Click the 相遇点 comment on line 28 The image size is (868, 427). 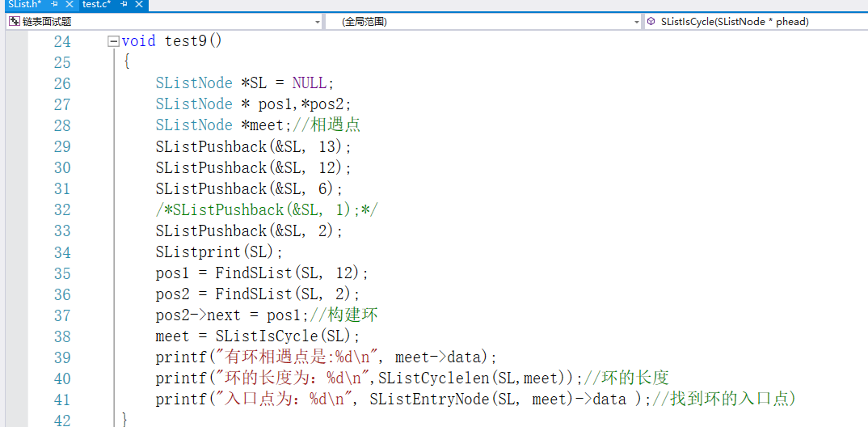point(327,125)
